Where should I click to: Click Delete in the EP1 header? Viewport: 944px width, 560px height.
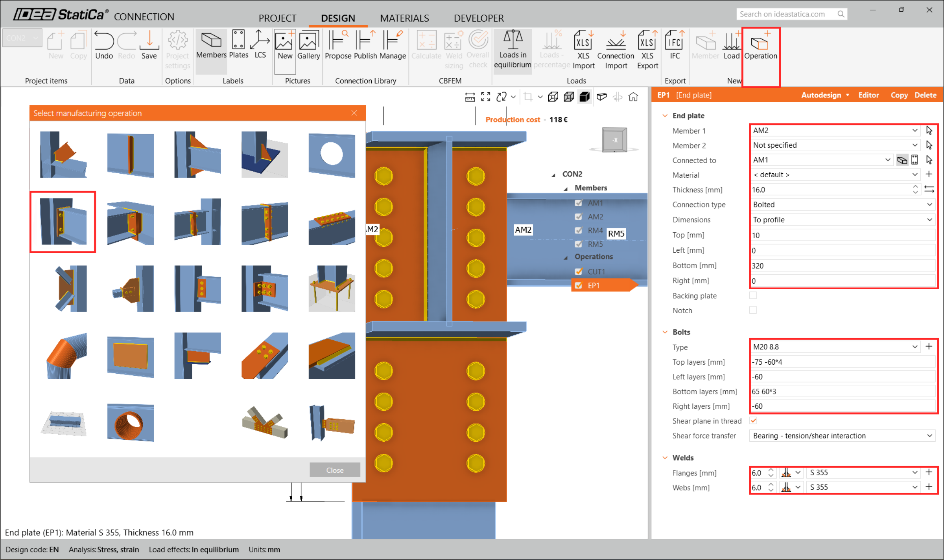click(925, 95)
